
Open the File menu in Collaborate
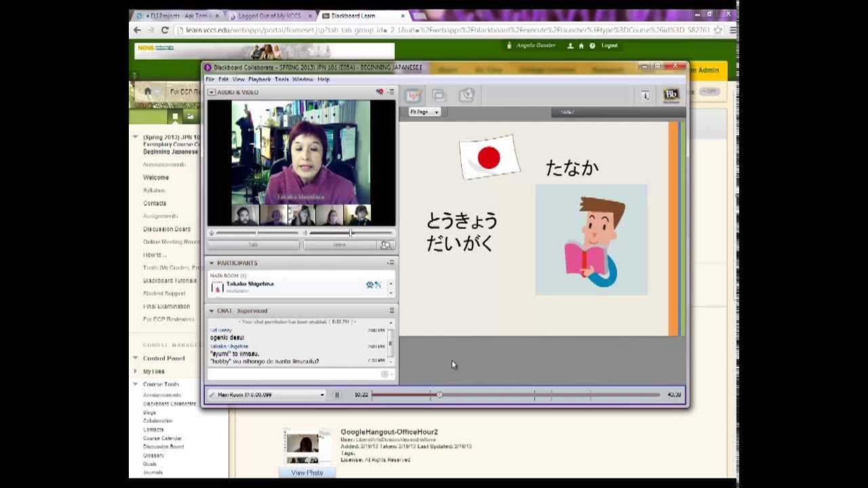pos(210,79)
